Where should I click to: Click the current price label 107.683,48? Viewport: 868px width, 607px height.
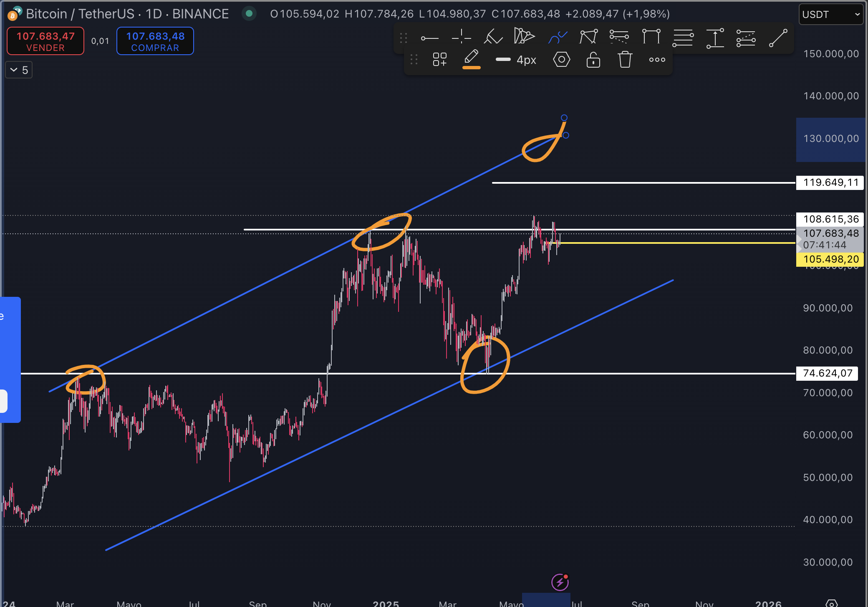(830, 239)
